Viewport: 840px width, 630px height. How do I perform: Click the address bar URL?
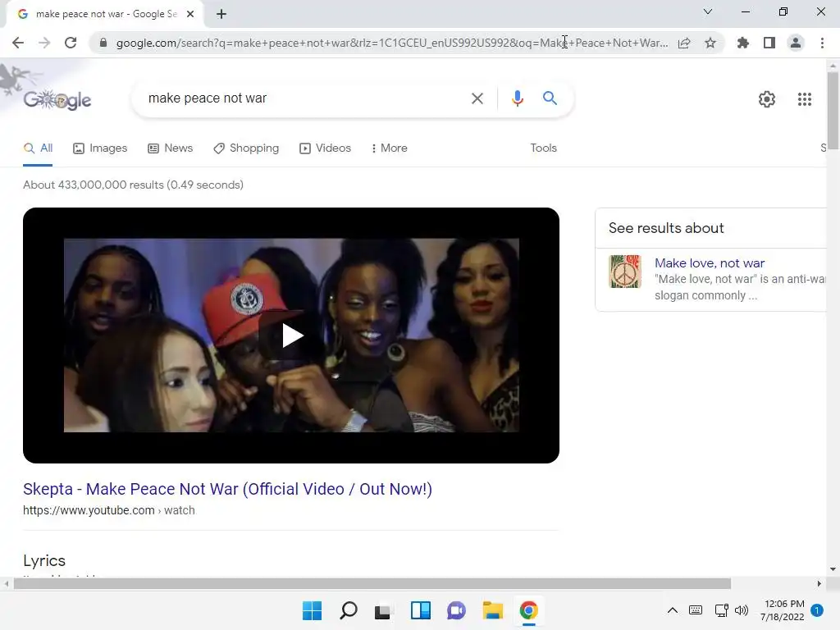[392, 43]
